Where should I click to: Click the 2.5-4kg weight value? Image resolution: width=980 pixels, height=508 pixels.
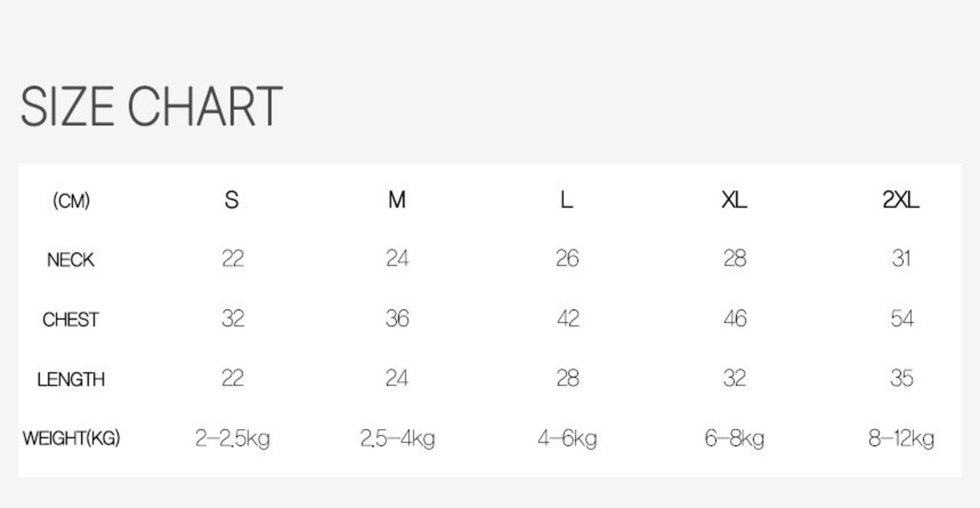[x=397, y=439]
